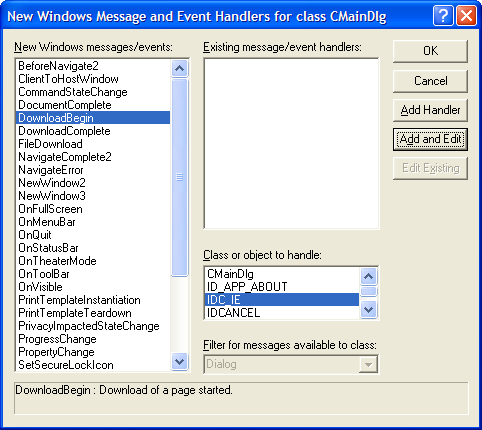The image size is (482, 430).
Task: Select BeforeNavigate2 event
Action: point(58,66)
